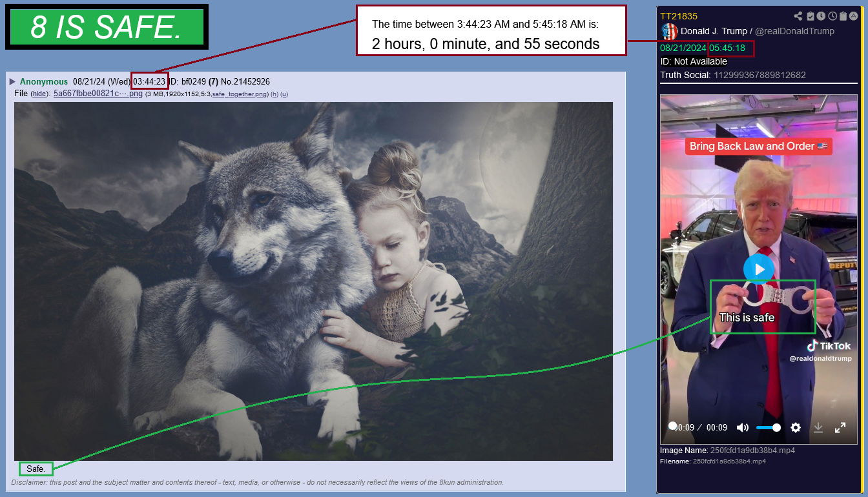Screen dimensions: 868x497
Task: Click the share icon on the TT21835 card
Action: [799, 16]
